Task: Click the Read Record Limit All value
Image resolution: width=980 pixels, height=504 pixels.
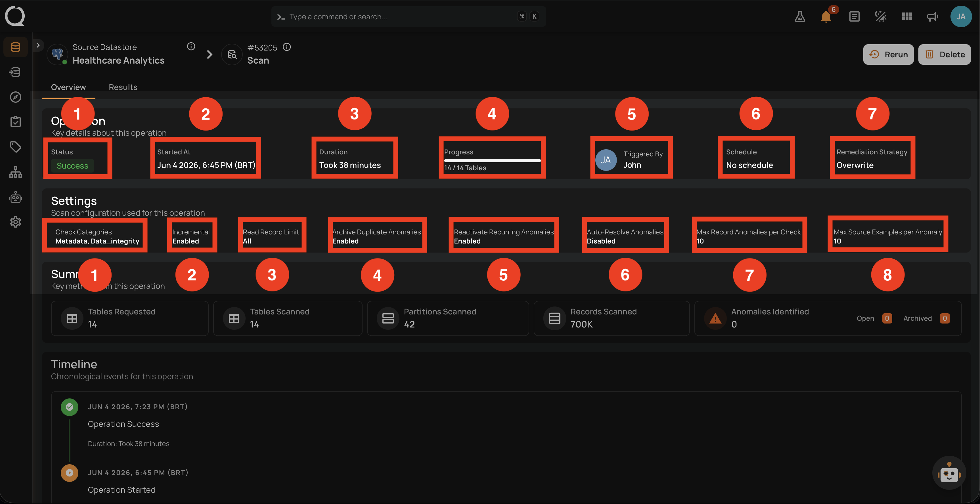Action: pos(247,241)
